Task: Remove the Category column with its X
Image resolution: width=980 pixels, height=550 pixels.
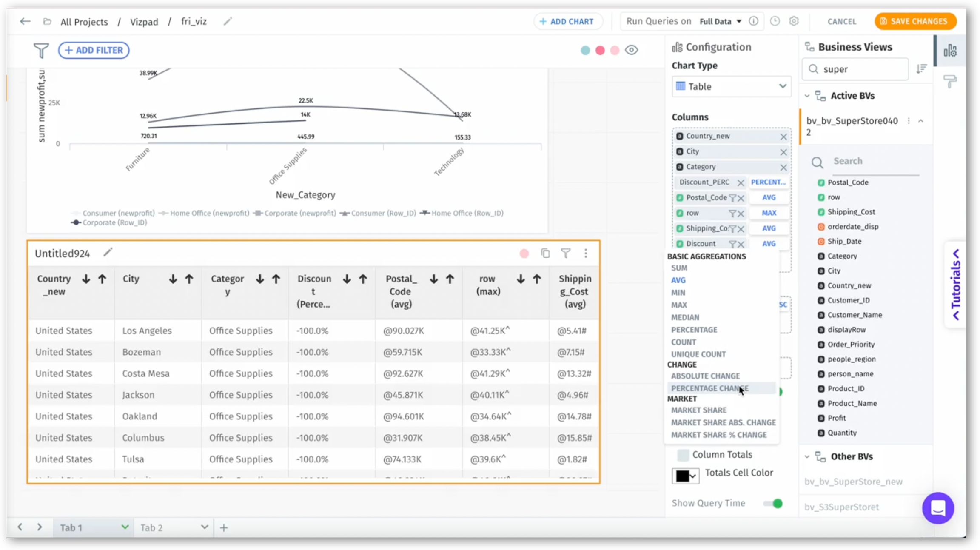Action: tap(783, 167)
